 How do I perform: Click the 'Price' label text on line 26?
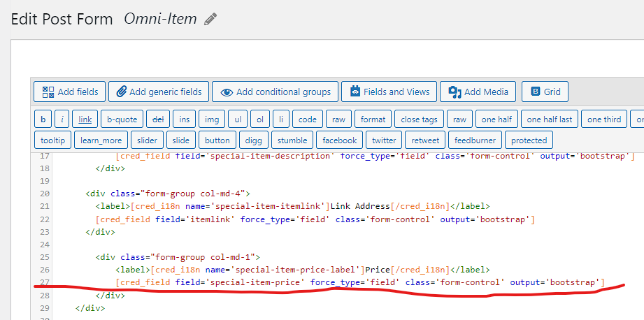point(378,270)
